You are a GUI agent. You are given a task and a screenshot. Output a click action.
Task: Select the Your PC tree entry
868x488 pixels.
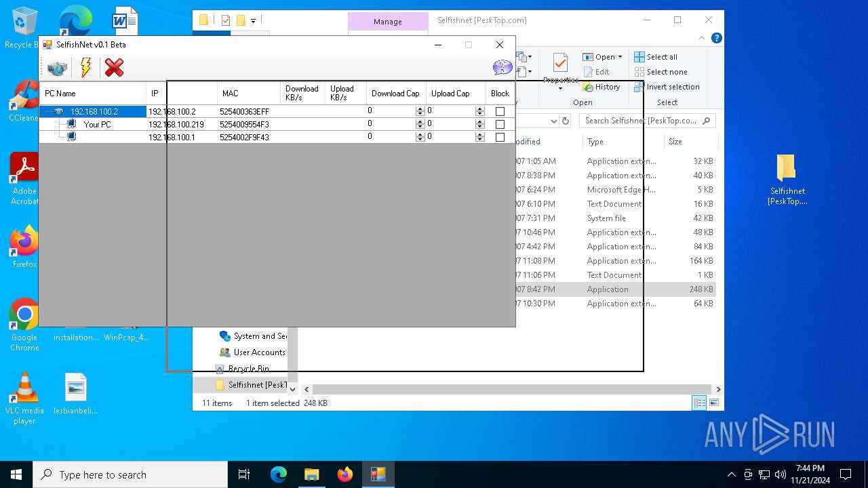(97, 125)
